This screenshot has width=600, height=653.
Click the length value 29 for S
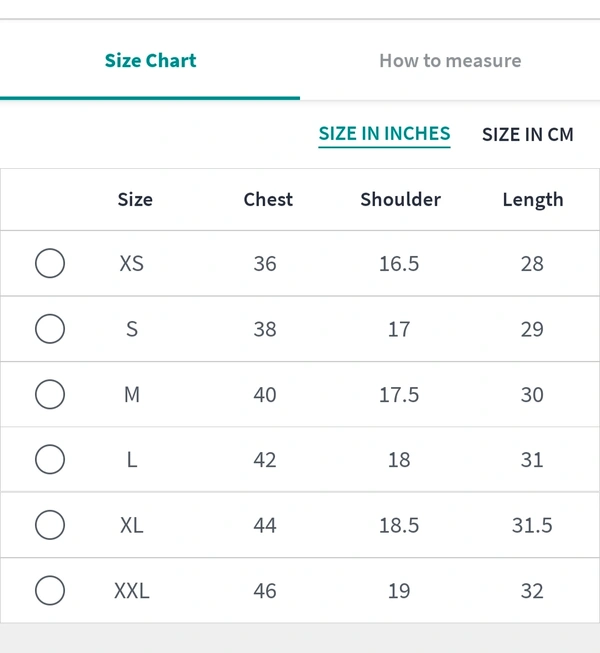(x=532, y=329)
